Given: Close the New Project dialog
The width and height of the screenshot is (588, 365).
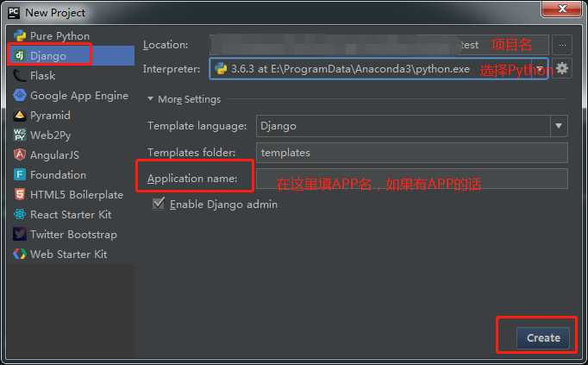Looking at the screenshot, I should click(x=561, y=9).
